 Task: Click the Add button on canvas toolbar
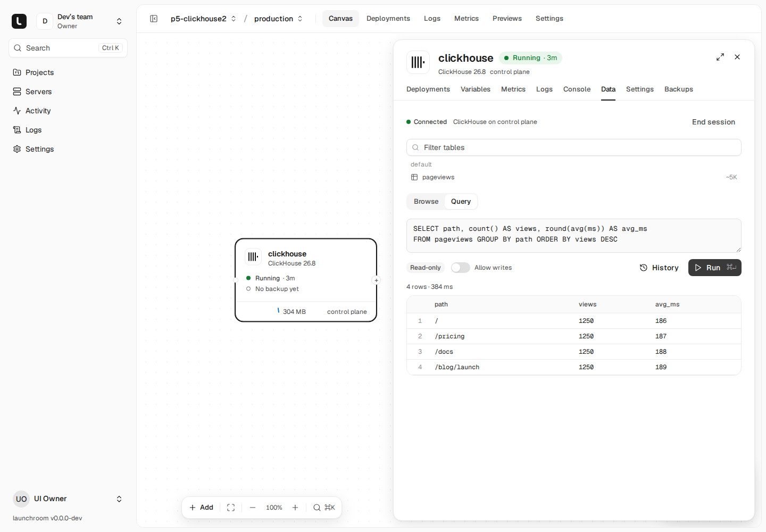[x=201, y=508]
